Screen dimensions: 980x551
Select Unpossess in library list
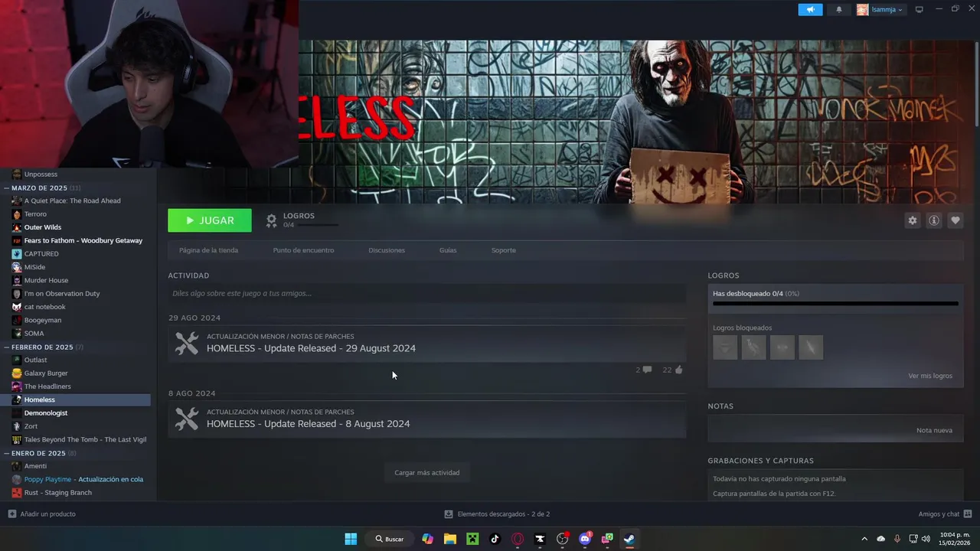(41, 174)
